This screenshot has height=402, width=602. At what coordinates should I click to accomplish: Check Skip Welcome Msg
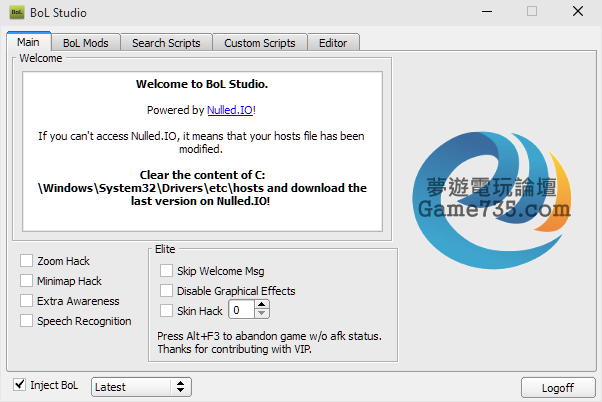(166, 271)
